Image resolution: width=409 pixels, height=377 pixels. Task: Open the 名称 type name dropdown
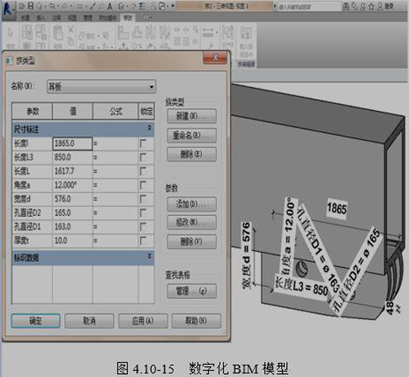pos(101,87)
